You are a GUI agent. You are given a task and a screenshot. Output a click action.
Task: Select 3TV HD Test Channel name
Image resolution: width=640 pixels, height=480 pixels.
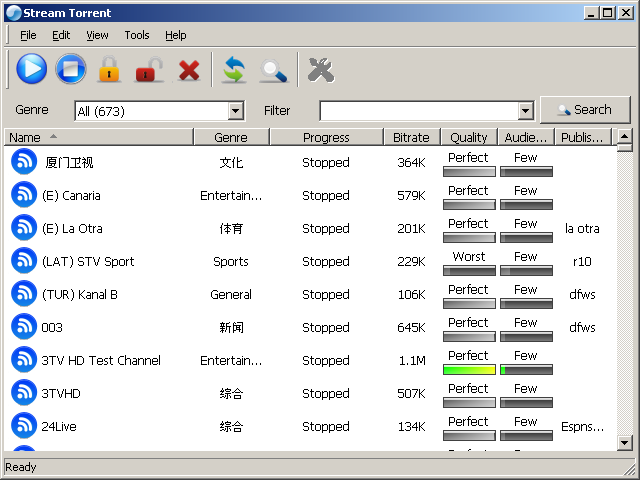[x=101, y=361]
